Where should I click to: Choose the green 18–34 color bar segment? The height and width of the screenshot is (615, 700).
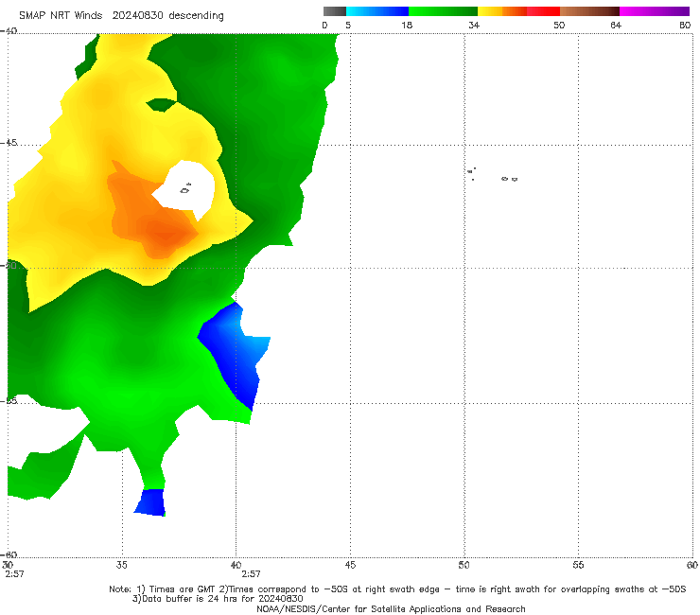443,11
